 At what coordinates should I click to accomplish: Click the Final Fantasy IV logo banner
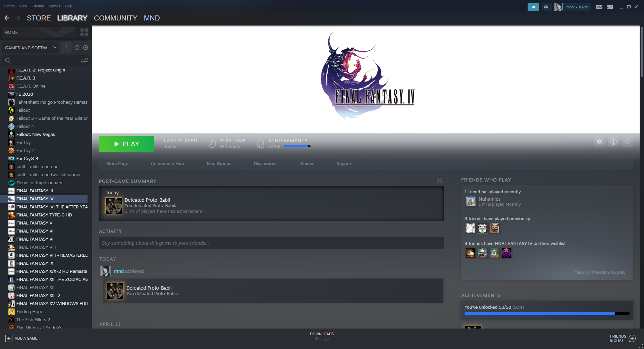(368, 77)
